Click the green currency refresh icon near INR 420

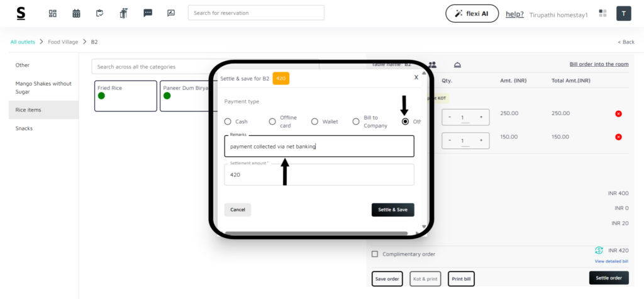(599, 250)
